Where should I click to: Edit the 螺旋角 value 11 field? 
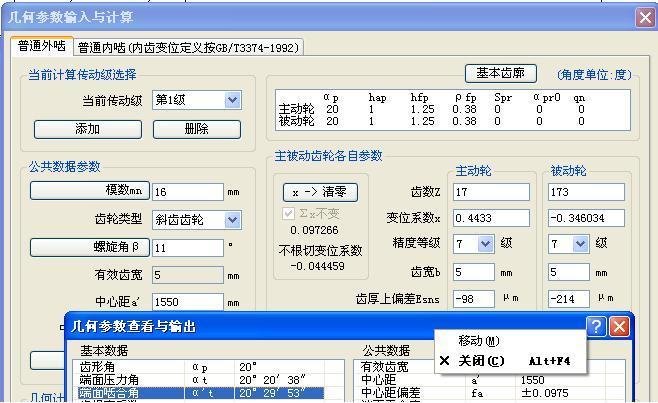(188, 248)
